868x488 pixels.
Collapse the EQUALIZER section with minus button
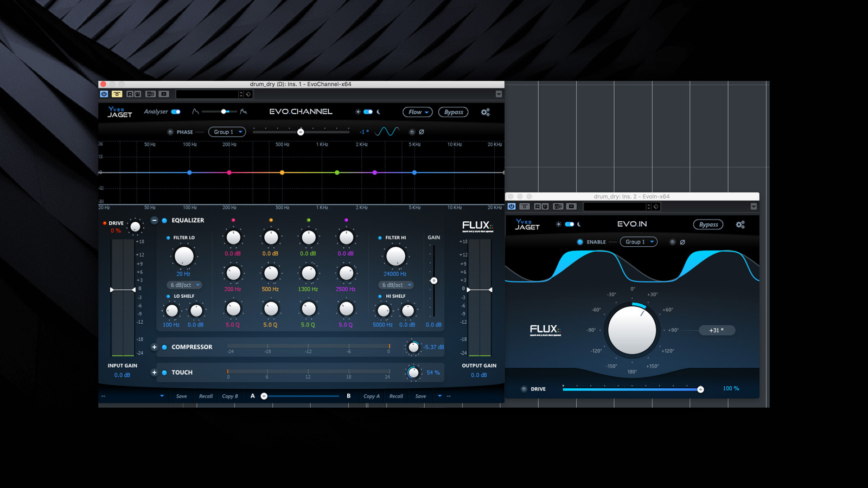tap(155, 220)
